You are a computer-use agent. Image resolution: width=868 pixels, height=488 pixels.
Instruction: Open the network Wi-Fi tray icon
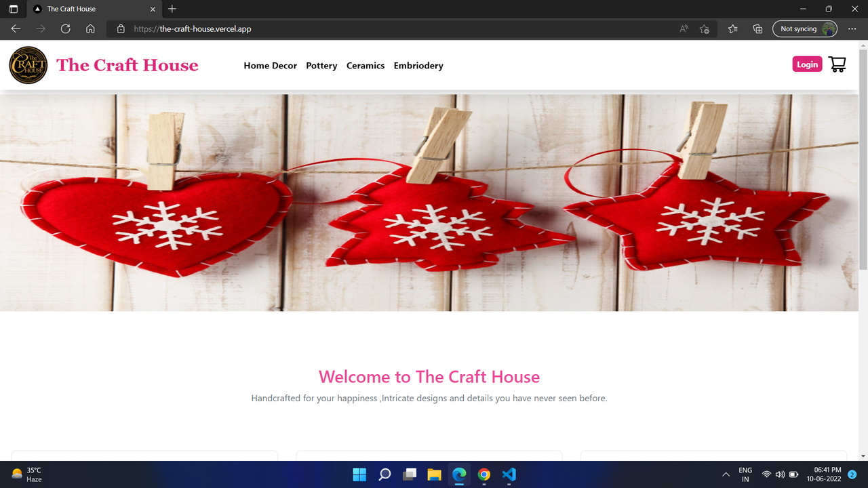point(767,474)
